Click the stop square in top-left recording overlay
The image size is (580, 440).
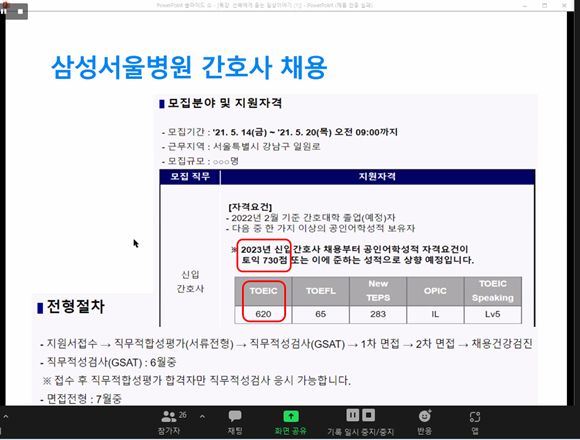[20, 11]
